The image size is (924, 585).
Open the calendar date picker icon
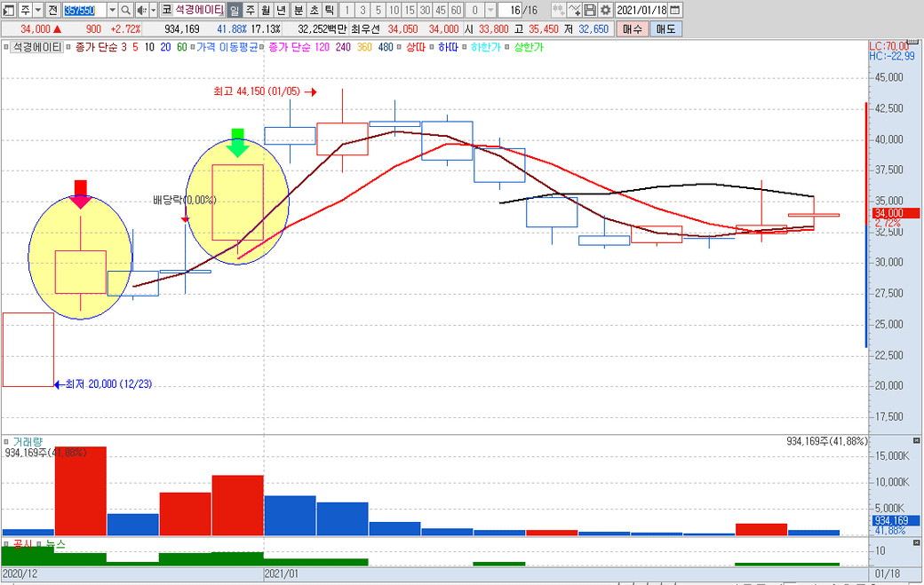tap(675, 10)
